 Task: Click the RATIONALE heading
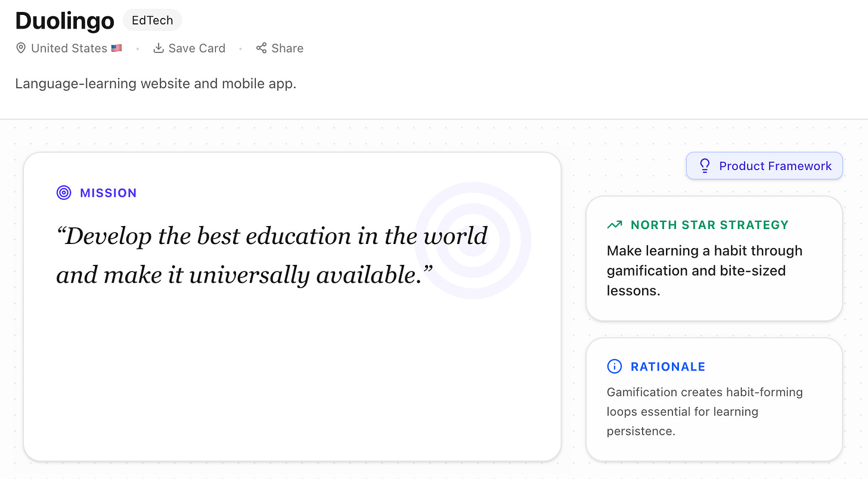(x=668, y=367)
